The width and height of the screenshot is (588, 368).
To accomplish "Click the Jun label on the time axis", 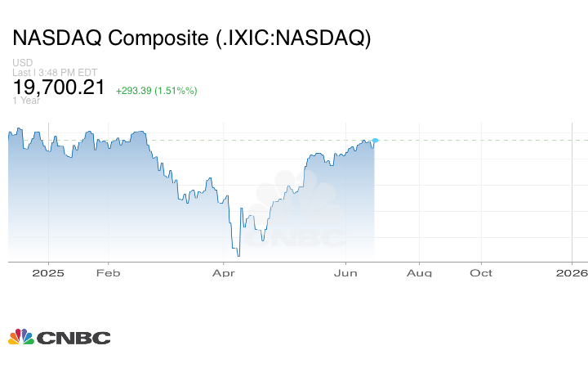I will click(x=347, y=273).
